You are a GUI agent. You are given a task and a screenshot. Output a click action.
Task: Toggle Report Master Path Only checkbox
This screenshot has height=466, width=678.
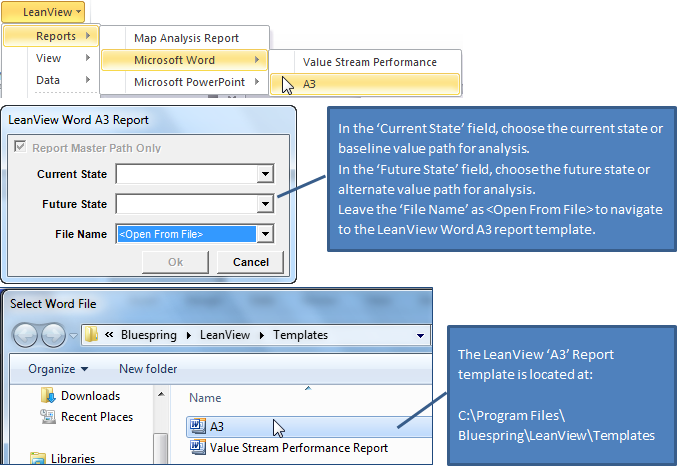click(x=20, y=148)
